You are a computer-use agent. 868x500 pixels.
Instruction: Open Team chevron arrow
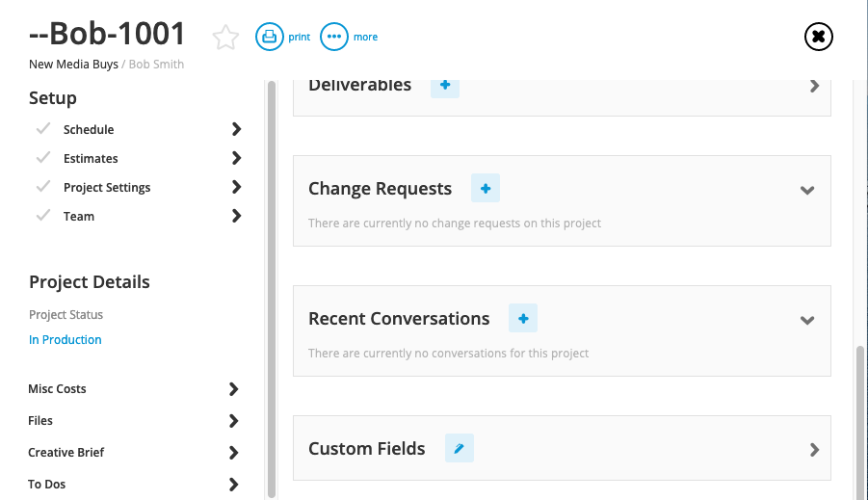236,216
